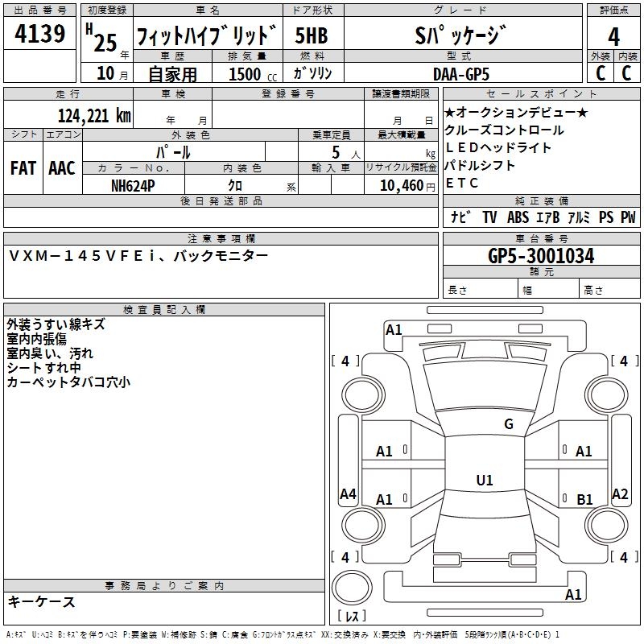Click chassis number GP5-3001034

[x=541, y=256]
